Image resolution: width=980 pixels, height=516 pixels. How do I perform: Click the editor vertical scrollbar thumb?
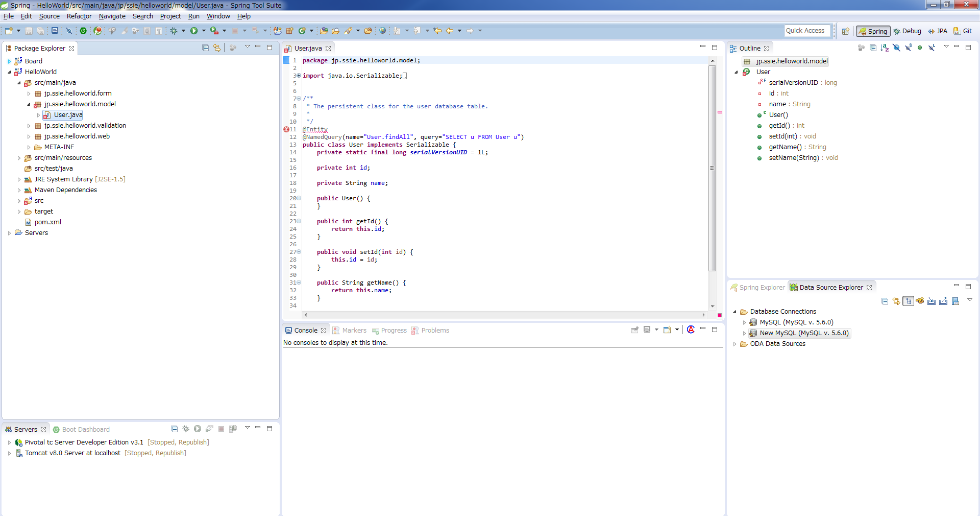[x=712, y=169]
